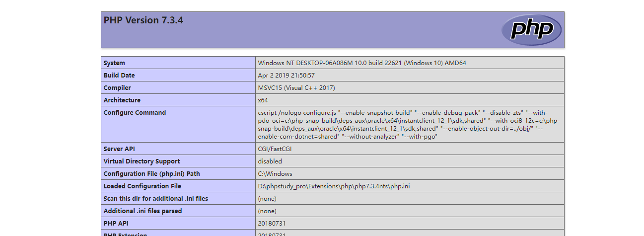The width and height of the screenshot is (644, 236).
Task: Click the 'Configure Command' label
Action: 135,113
